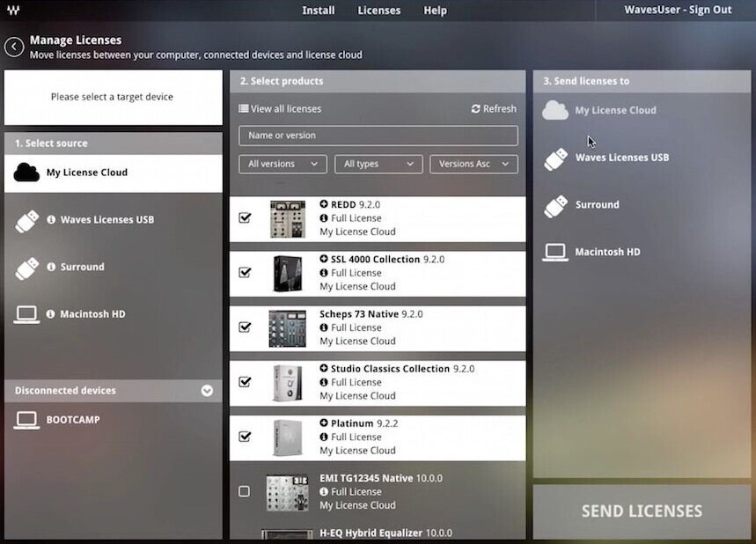Click the Scheps 73 Native 9.2.0 title
Viewport: 756px width, 544px height.
(371, 314)
